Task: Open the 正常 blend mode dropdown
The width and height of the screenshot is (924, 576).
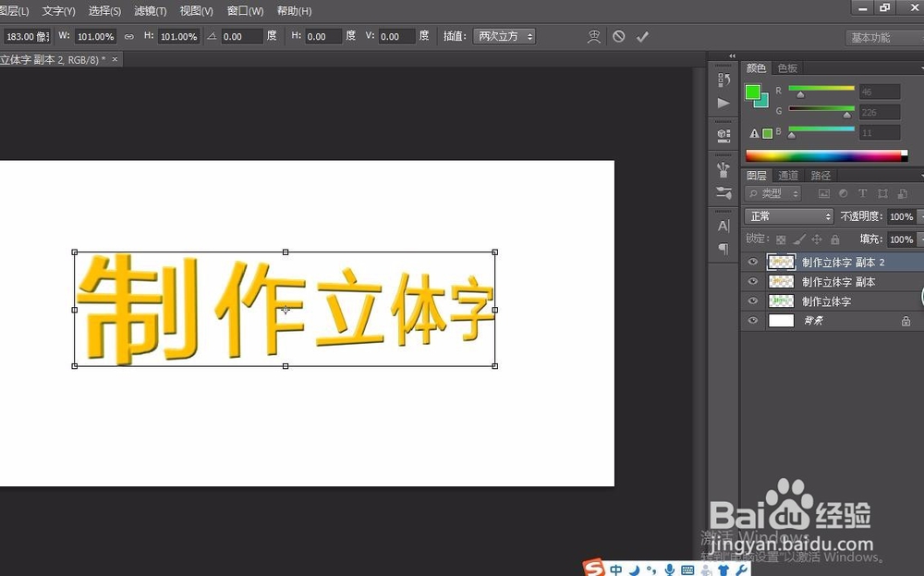Action: (x=788, y=216)
